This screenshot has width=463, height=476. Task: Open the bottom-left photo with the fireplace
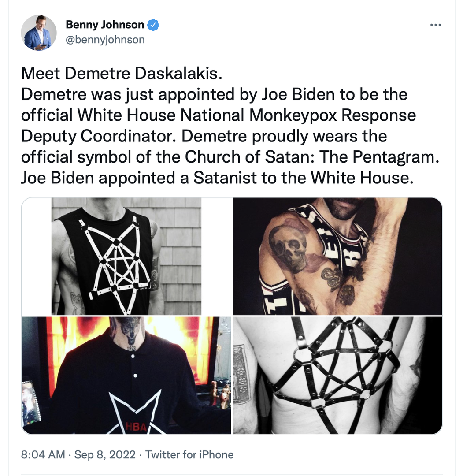point(126,375)
